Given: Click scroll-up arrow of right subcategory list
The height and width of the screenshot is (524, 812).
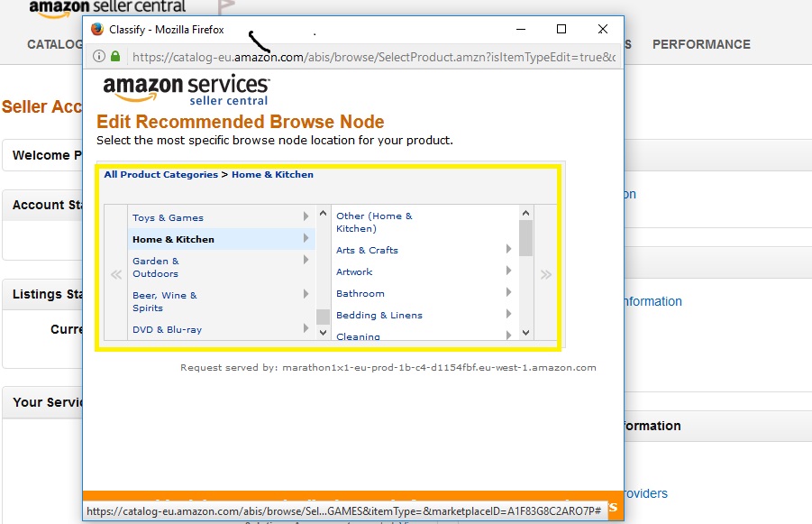Looking at the screenshot, I should tap(525, 213).
